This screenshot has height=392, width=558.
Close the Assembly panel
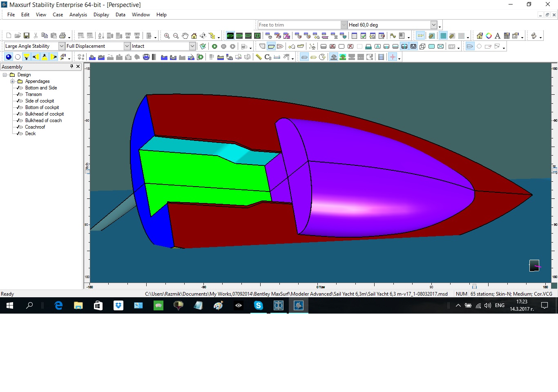point(78,67)
